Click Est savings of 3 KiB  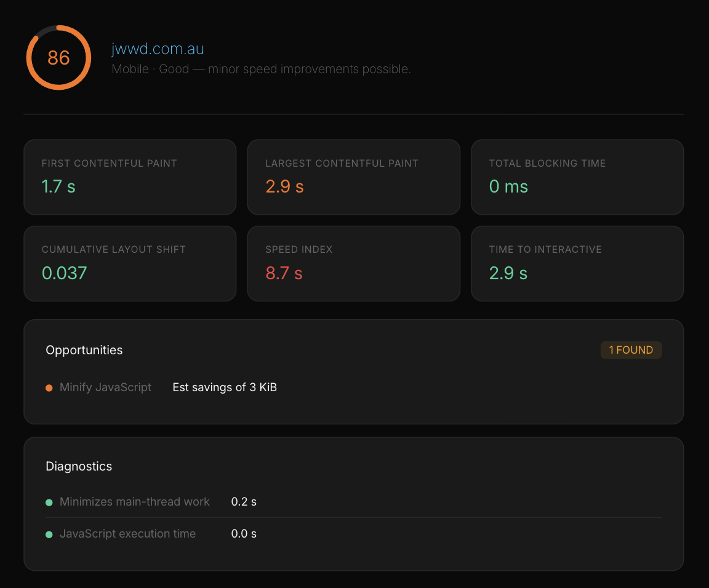pyautogui.click(x=225, y=387)
